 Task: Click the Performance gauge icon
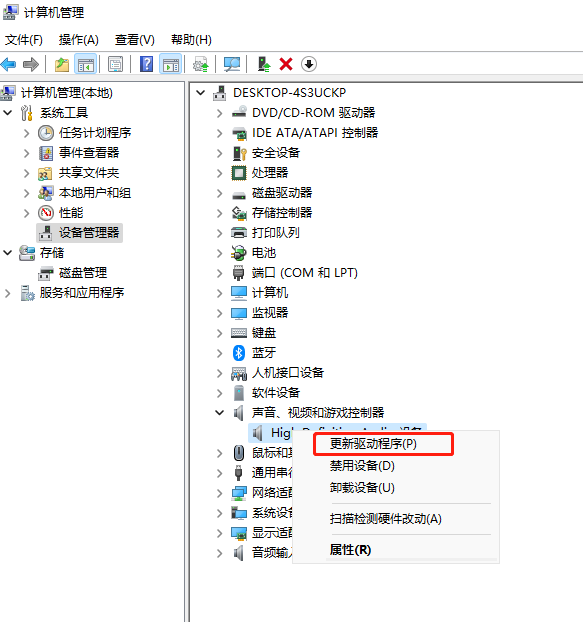[x=46, y=213]
